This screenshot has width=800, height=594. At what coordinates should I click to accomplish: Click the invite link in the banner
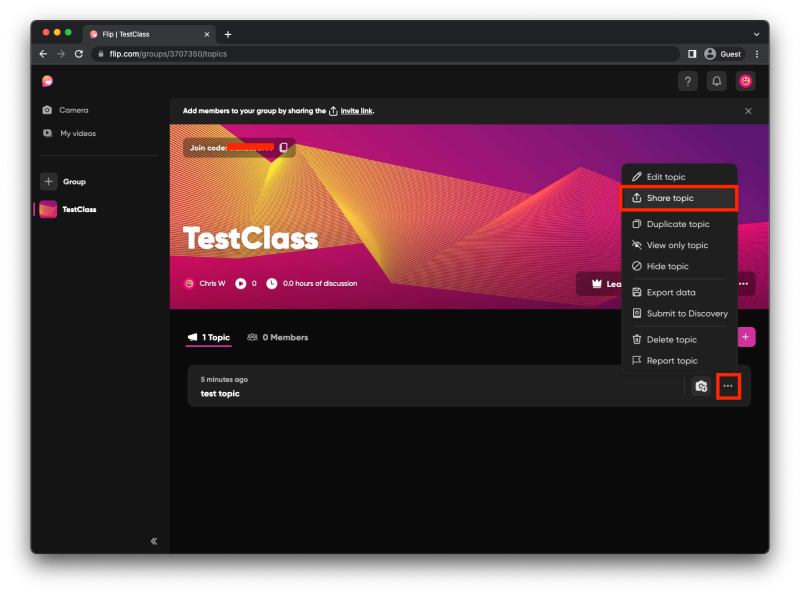tap(357, 111)
